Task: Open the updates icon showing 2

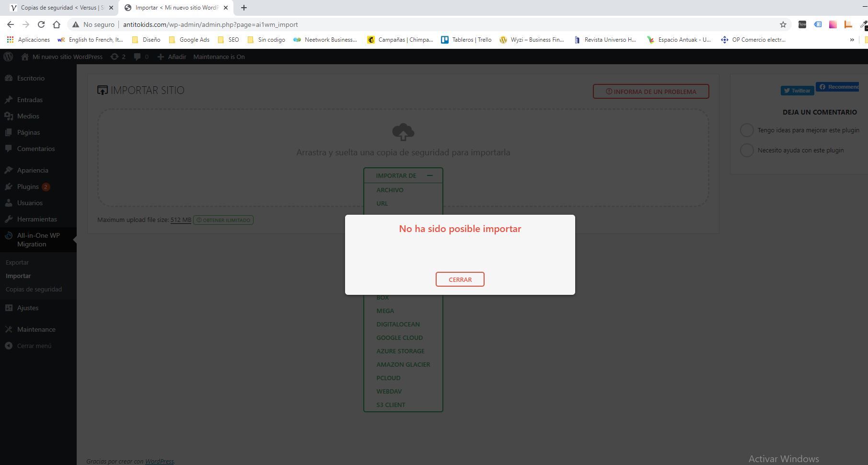Action: click(118, 57)
